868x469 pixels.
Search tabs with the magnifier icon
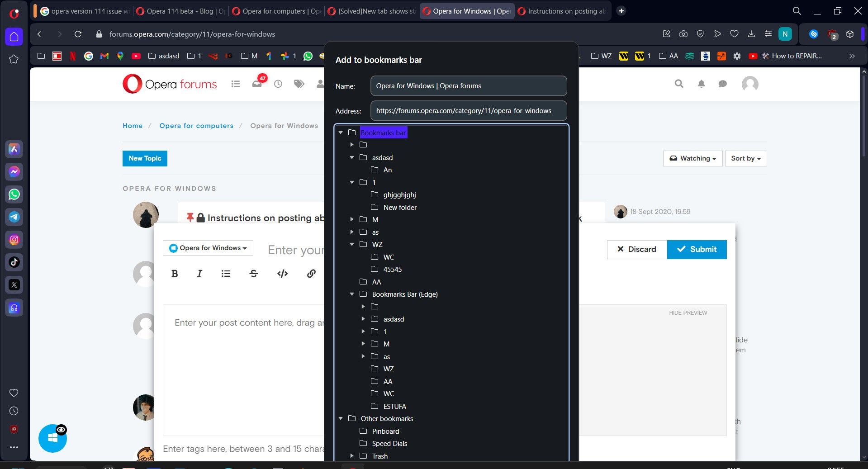click(x=797, y=11)
